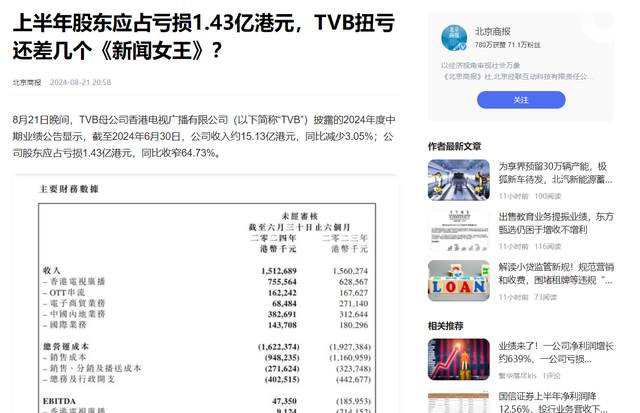Open thumbnail of 业绩来了 recommended article

(x=459, y=359)
